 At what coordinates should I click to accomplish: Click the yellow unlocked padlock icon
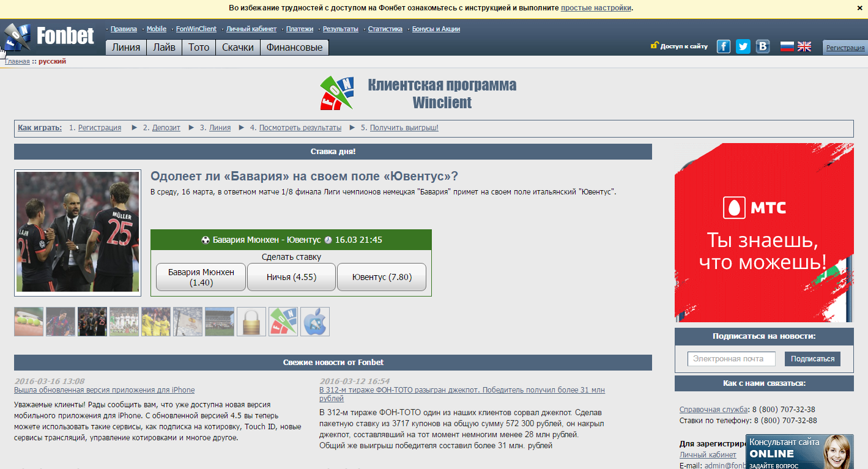point(655,45)
